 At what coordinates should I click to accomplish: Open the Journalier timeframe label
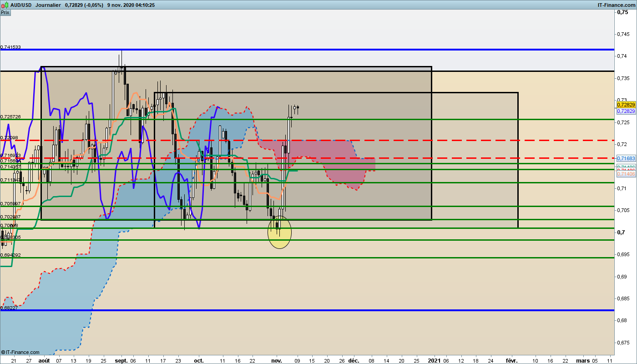48,5
